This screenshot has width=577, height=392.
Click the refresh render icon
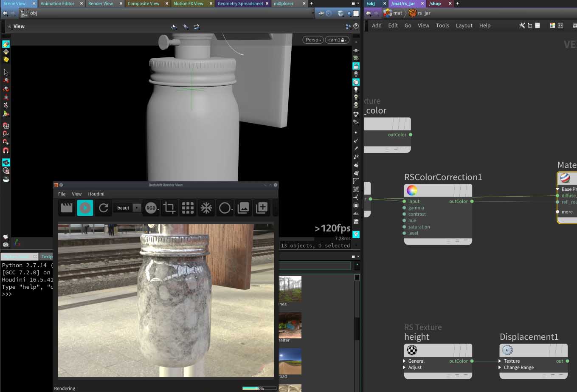[x=104, y=208]
